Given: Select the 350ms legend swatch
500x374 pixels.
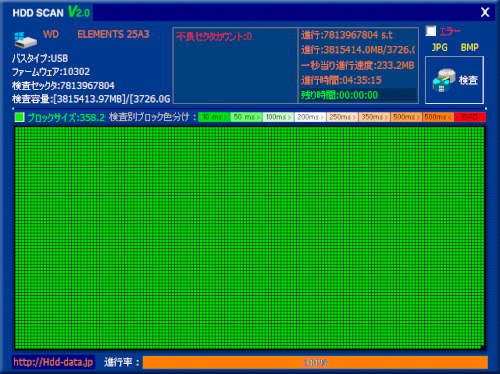Looking at the screenshot, I should (374, 117).
